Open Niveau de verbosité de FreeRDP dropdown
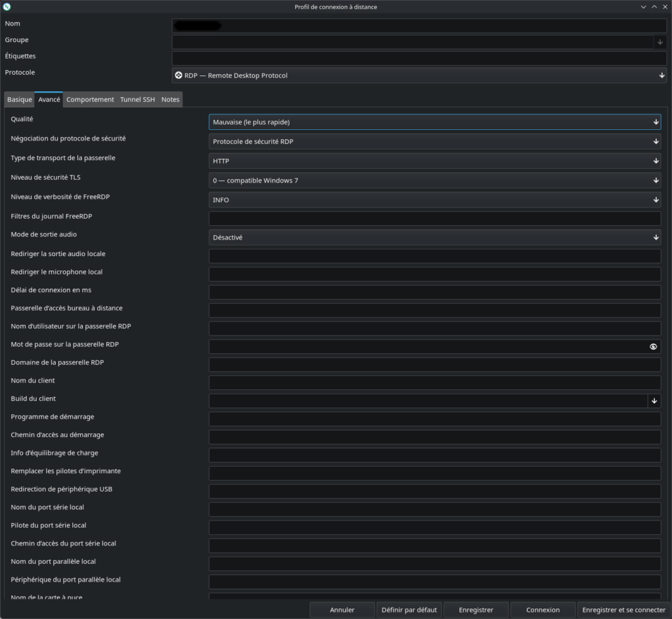This screenshot has width=672, height=619. point(434,200)
